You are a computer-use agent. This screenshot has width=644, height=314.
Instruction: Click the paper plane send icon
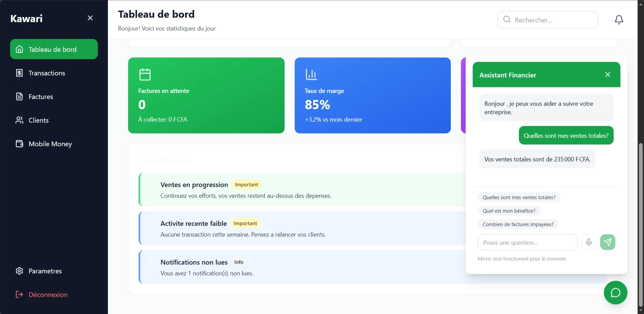click(x=608, y=242)
